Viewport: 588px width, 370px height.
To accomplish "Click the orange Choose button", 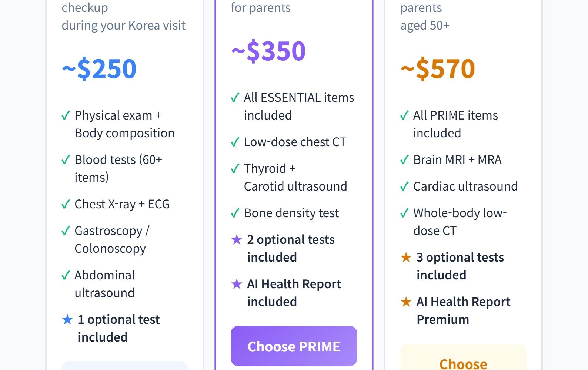I will tap(463, 361).
